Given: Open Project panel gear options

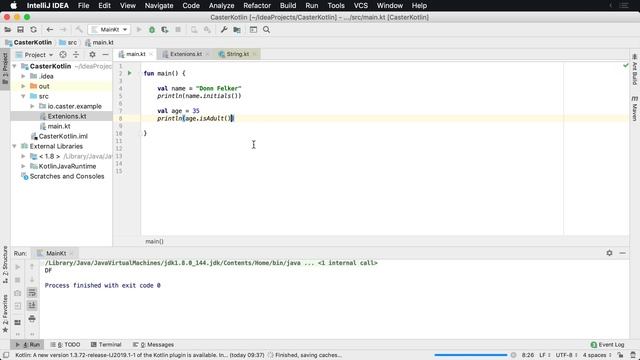Looking at the screenshot, I should pyautogui.click(x=92, y=54).
